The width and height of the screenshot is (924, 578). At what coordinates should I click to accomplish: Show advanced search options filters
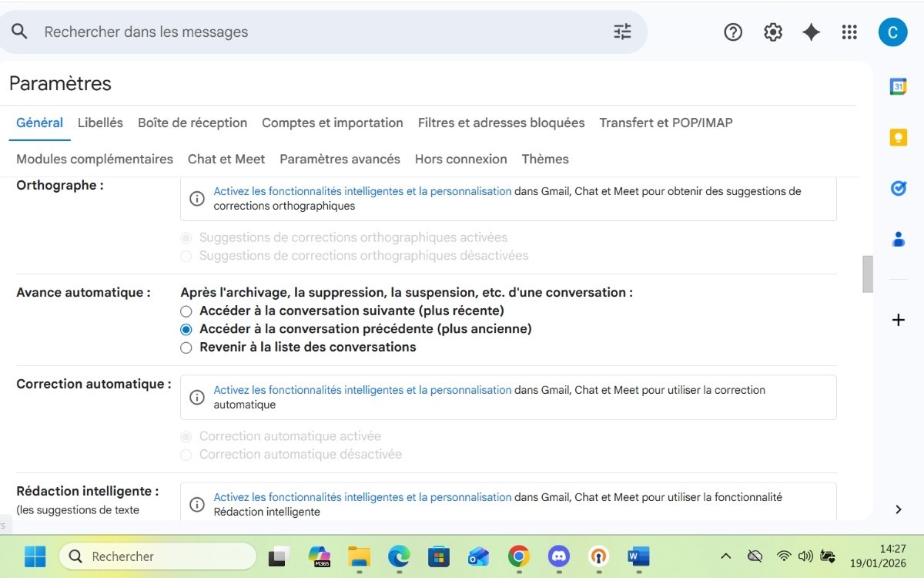point(622,32)
